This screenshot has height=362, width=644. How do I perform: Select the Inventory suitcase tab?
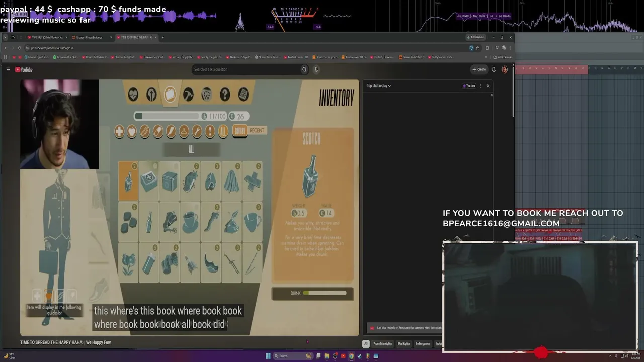click(170, 94)
